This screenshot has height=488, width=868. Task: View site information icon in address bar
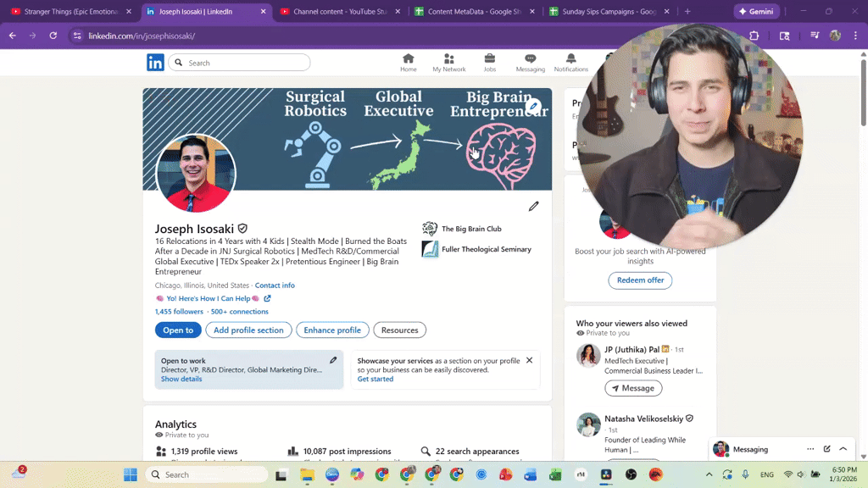coord(77,36)
